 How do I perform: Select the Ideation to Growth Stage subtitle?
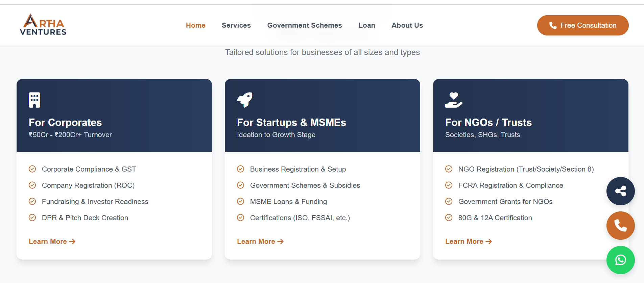click(276, 135)
